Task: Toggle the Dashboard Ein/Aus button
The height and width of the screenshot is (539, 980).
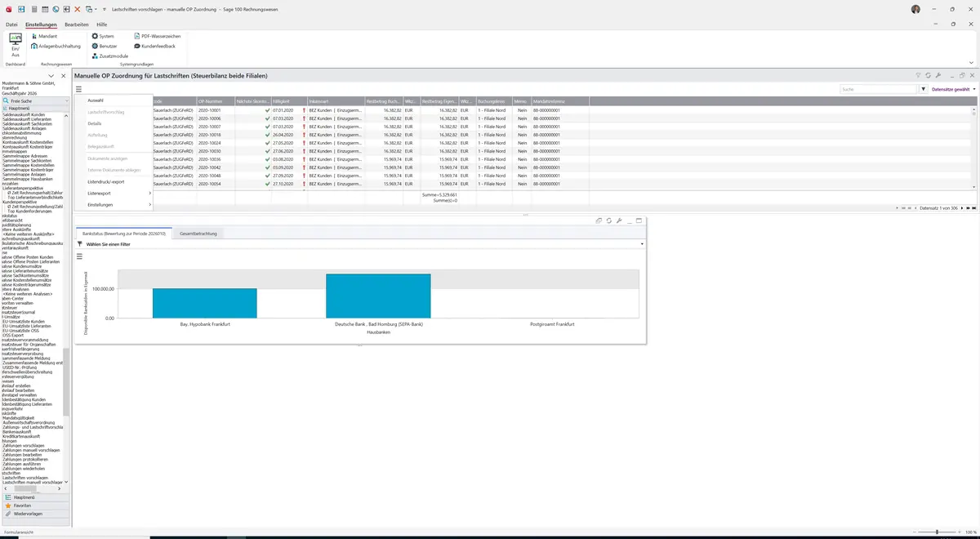Action: (x=15, y=43)
